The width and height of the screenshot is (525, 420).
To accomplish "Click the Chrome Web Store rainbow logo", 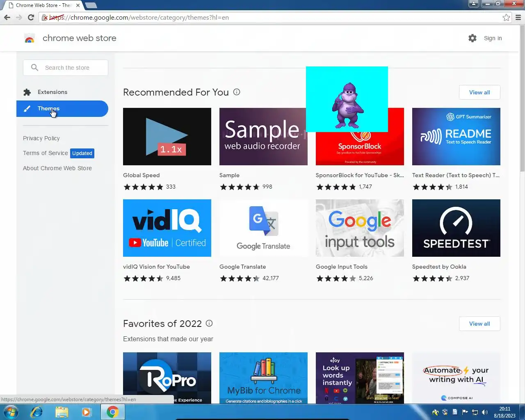I will (x=30, y=38).
